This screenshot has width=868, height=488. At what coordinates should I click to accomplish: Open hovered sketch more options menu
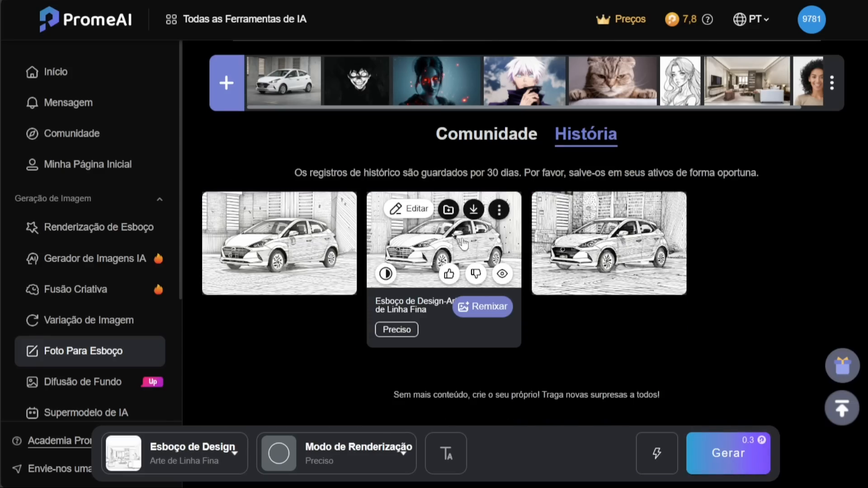coord(499,210)
